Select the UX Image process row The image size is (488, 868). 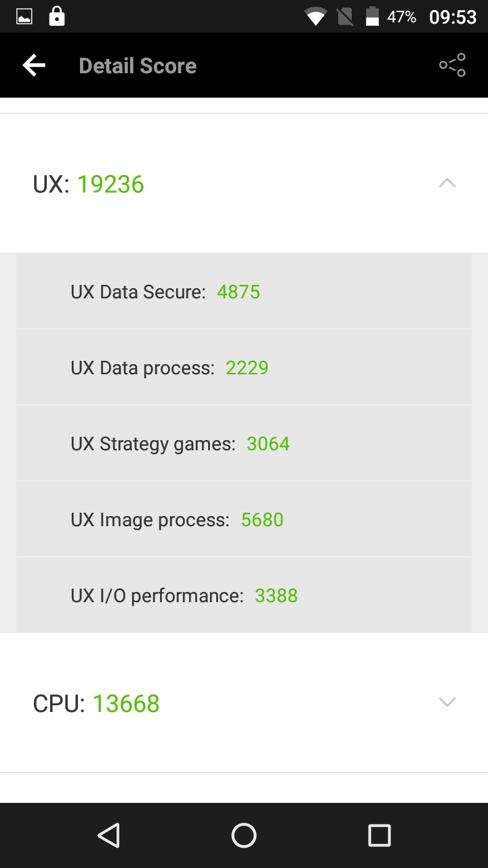click(244, 519)
